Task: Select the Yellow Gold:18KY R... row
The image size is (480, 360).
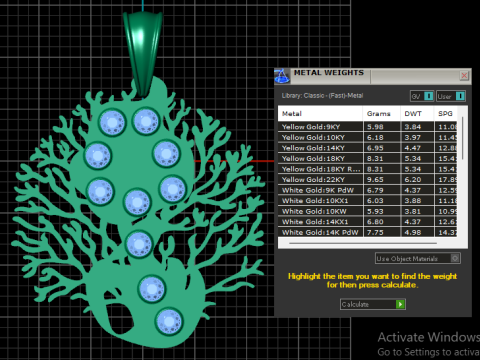Action: [368, 169]
